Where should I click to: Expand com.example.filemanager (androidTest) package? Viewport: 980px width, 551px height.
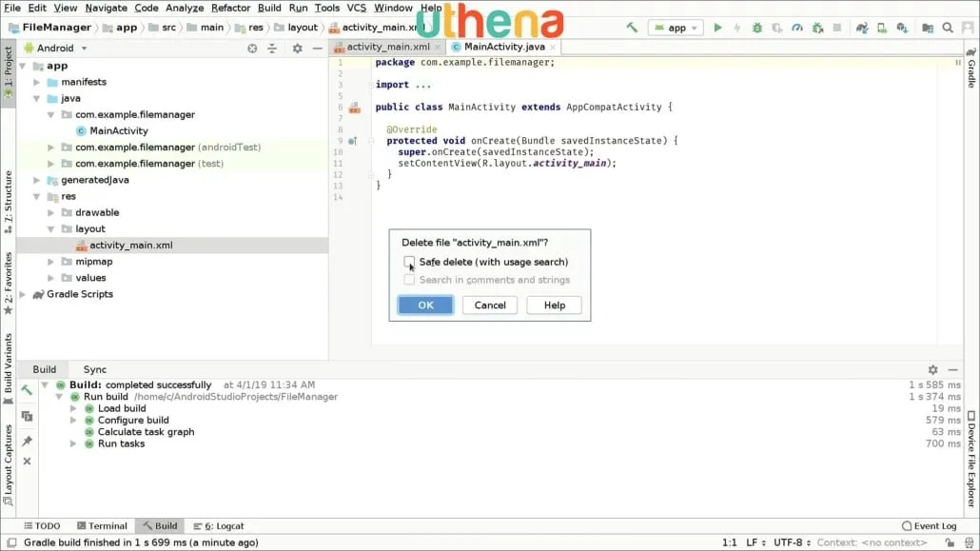pos(51,147)
